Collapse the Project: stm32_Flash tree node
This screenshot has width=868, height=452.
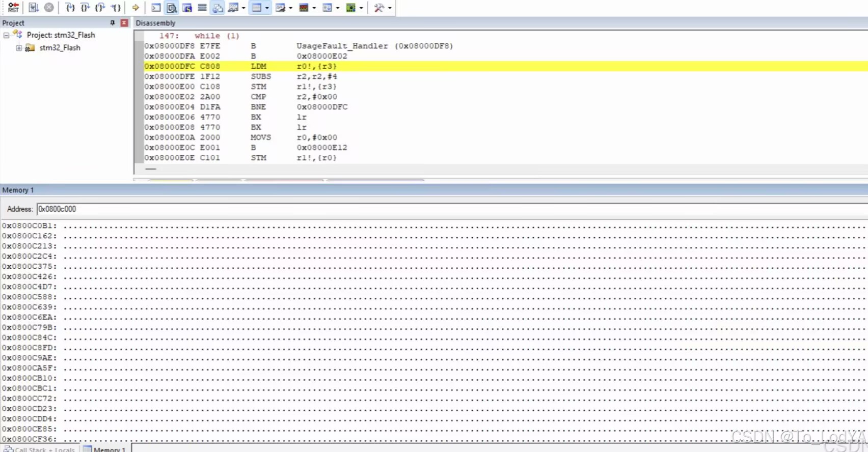coord(6,35)
